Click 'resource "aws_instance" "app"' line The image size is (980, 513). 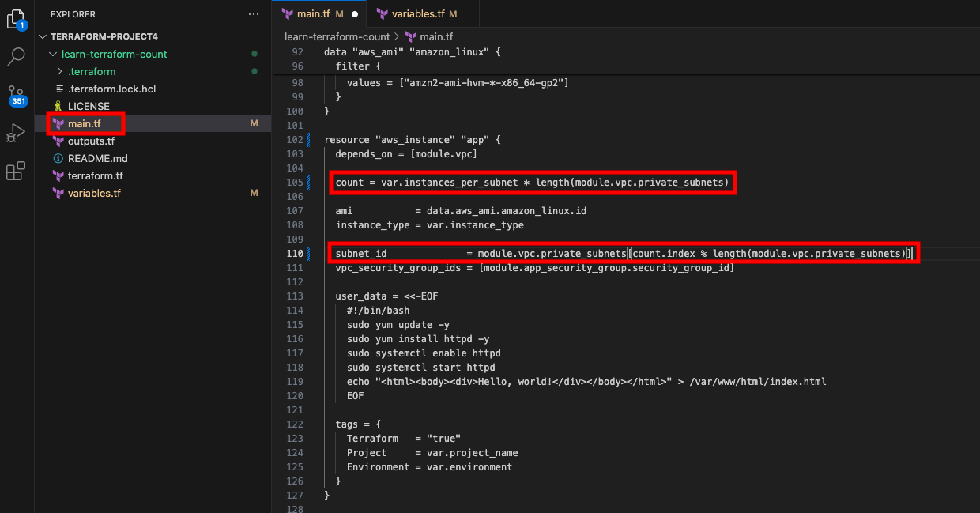(x=413, y=140)
